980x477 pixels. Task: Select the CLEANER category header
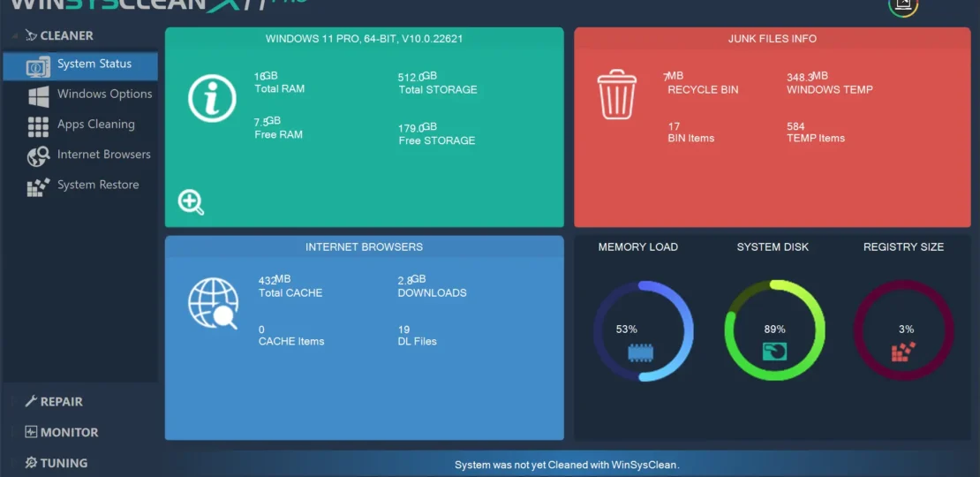66,36
